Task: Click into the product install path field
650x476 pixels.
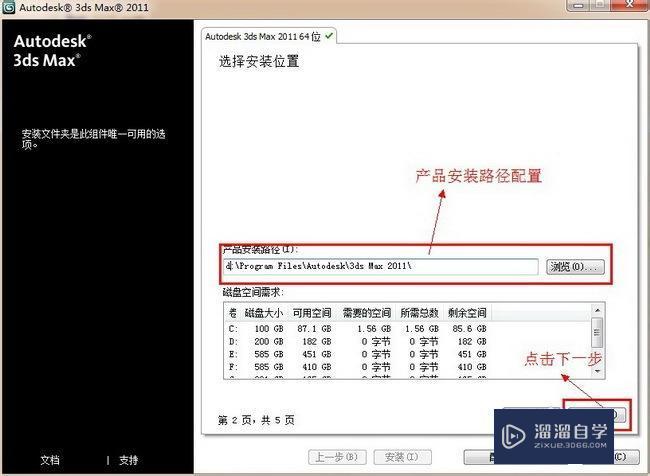Action: click(x=381, y=266)
